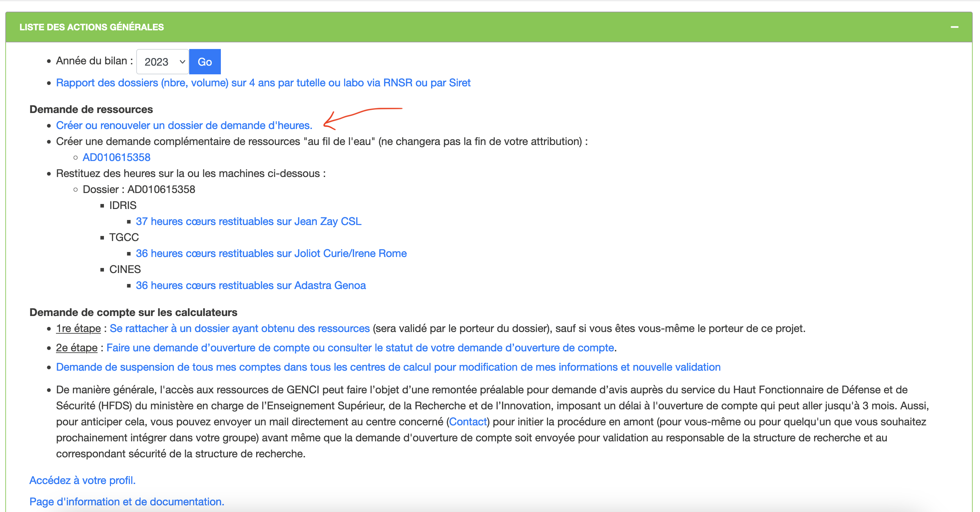
Task: Click 37 heures restituables sur Jean Zay
Action: click(x=248, y=221)
